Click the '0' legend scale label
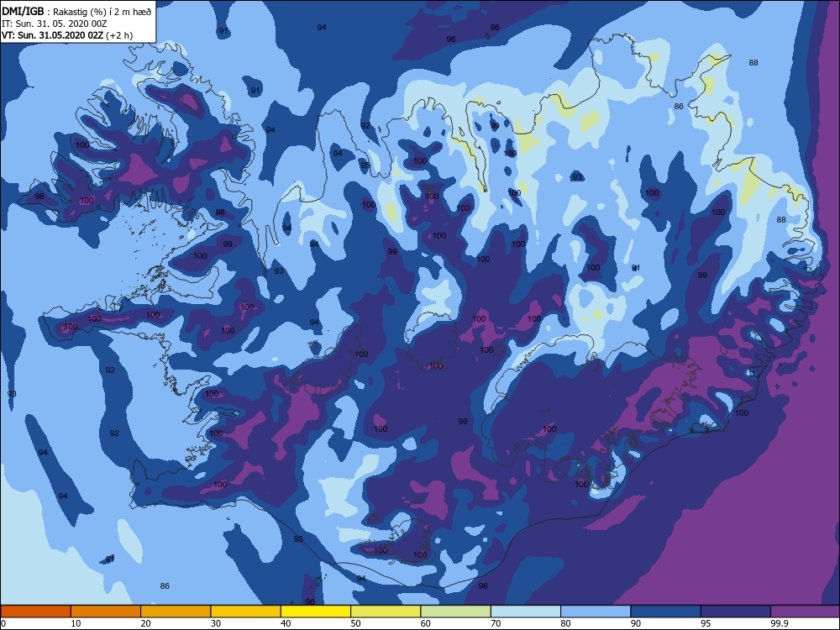 (x=3, y=623)
